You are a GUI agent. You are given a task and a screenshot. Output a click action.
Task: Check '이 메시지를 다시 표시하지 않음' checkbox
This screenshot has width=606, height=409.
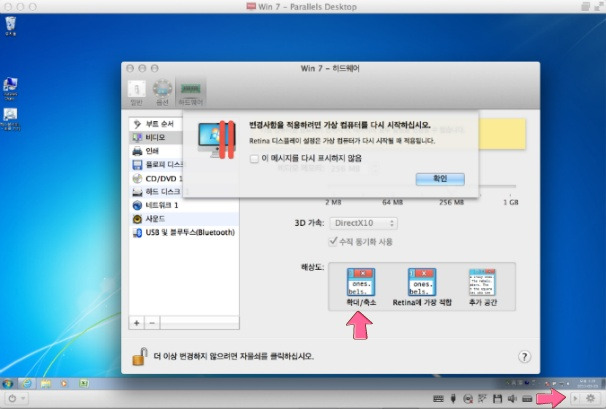tap(254, 158)
